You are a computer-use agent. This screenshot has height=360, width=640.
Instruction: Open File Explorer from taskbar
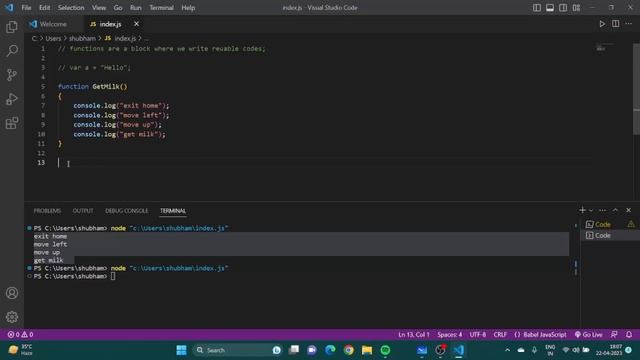coord(367,350)
